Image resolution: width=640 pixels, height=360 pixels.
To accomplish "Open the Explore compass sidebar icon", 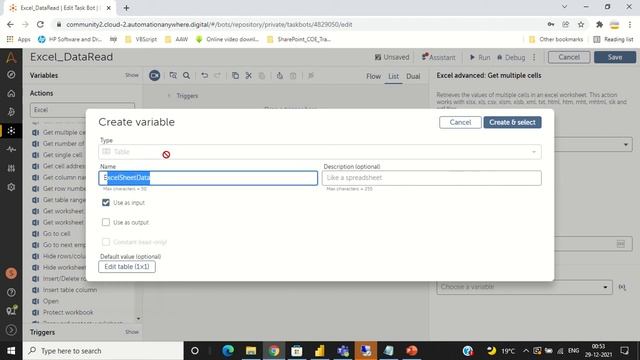I will coord(11,75).
